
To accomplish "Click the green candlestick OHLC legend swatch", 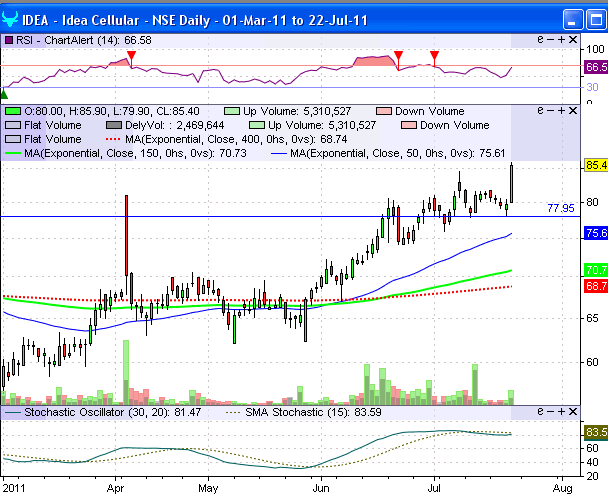I will [x=13, y=111].
